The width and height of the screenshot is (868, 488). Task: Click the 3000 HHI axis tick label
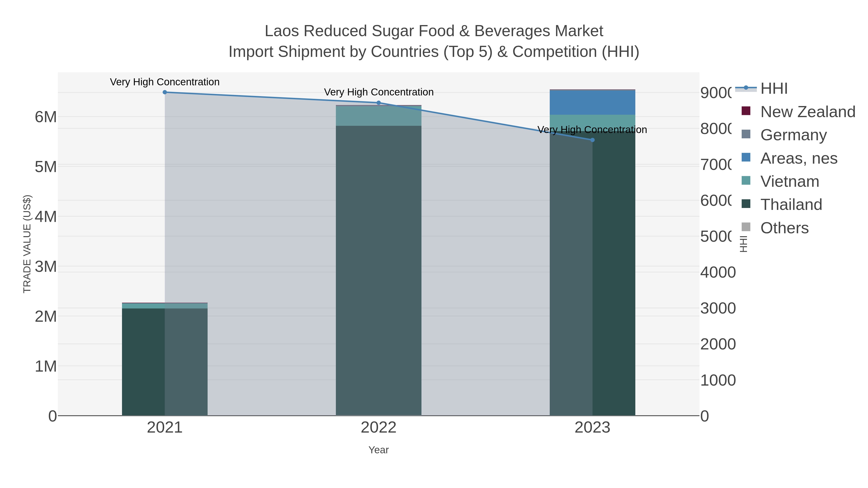(718, 308)
